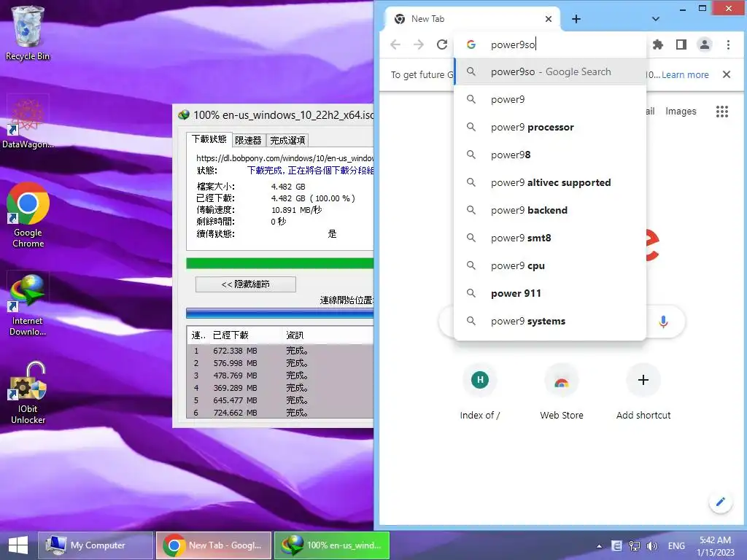Switch to 完成選項 tab in IDM
747x560 pixels.
tap(287, 140)
